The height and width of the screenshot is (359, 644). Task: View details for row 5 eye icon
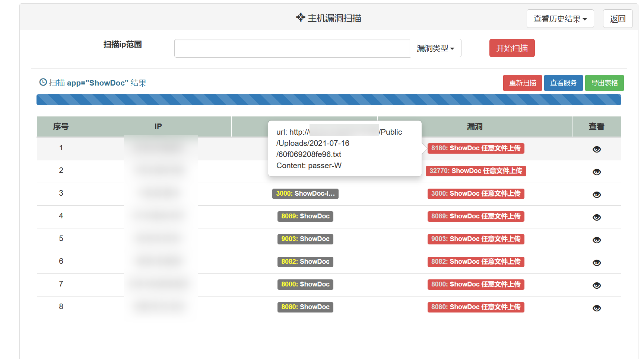click(597, 240)
